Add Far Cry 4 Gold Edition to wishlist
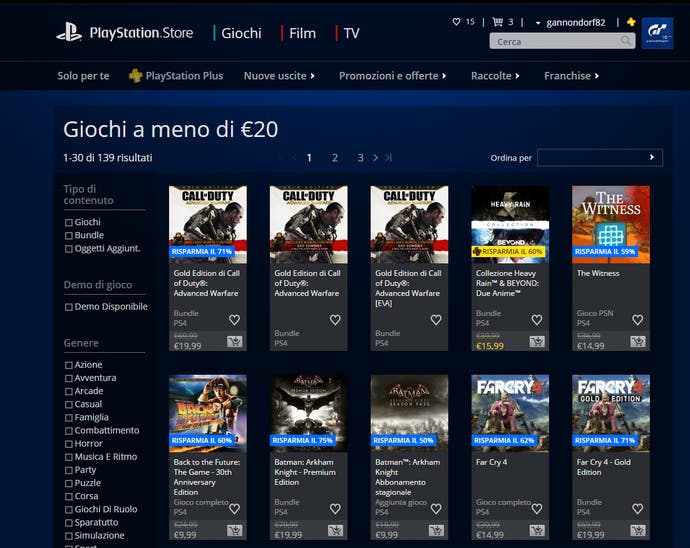Image resolution: width=690 pixels, height=548 pixels. click(x=638, y=509)
